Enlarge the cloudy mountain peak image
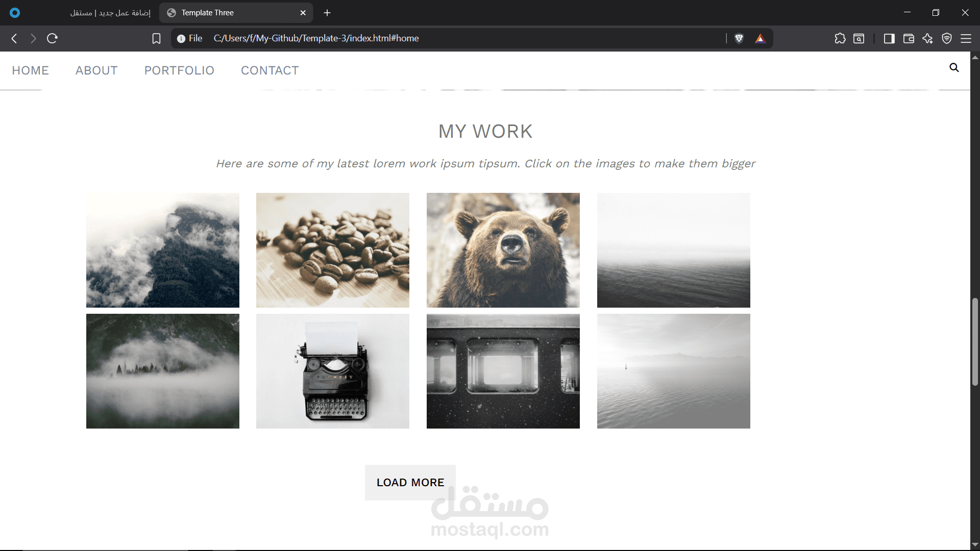980x551 pixels. coord(163,250)
